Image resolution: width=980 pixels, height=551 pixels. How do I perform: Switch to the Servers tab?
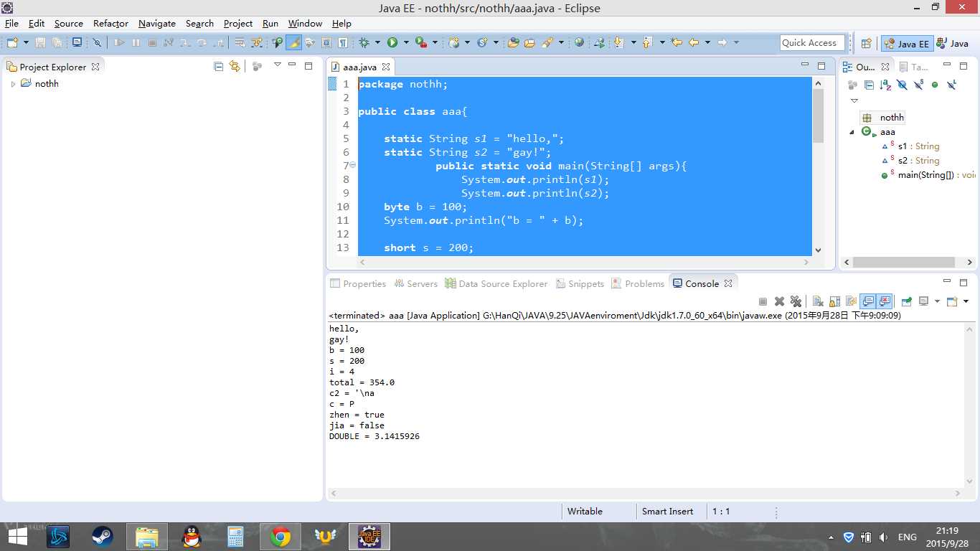[416, 283]
